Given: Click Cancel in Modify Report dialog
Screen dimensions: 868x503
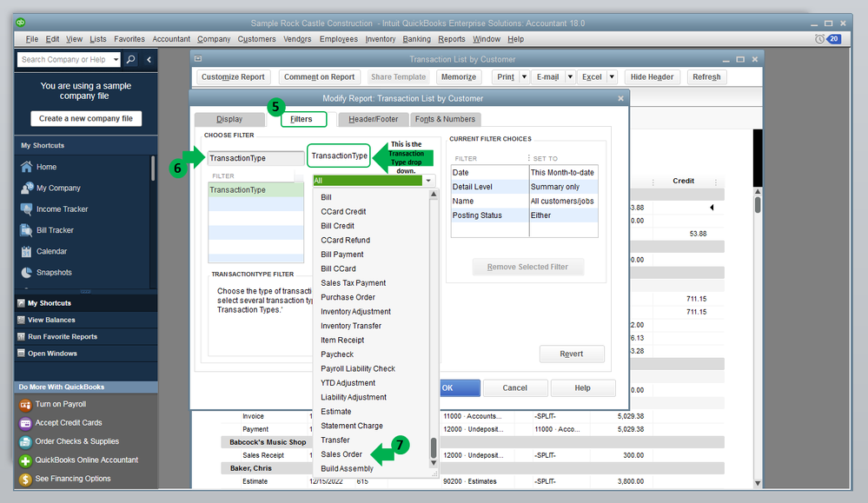Looking at the screenshot, I should [x=515, y=388].
